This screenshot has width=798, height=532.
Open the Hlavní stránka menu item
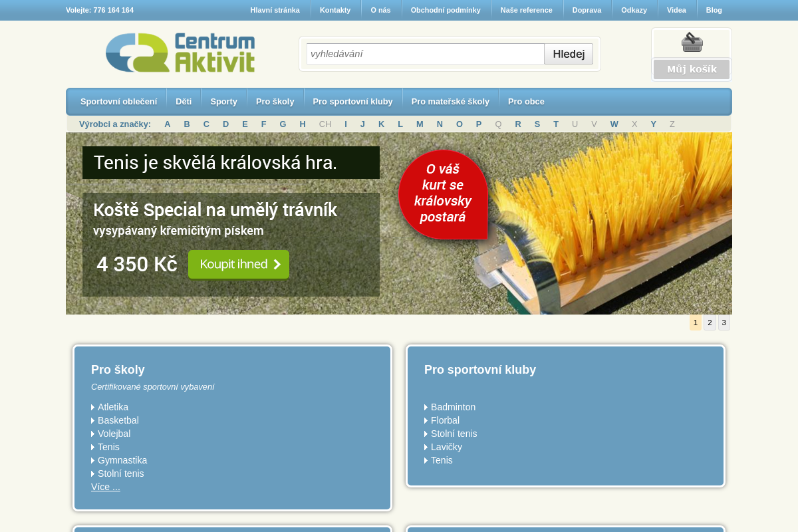coord(275,10)
